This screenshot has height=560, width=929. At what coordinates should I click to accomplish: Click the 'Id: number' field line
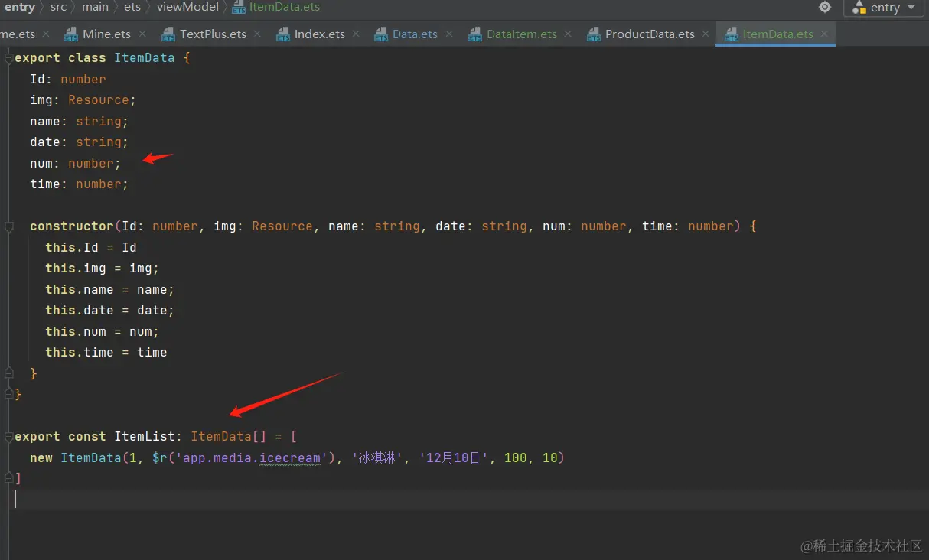(68, 80)
